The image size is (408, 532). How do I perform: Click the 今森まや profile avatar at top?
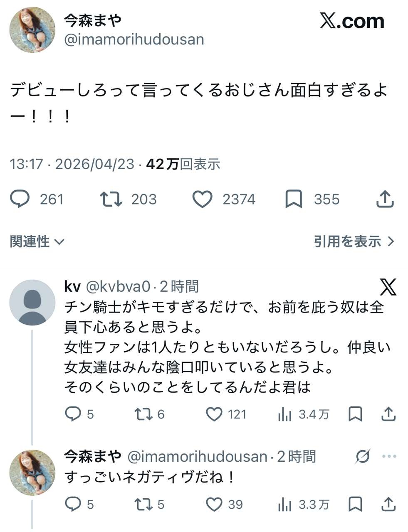pyautogui.click(x=32, y=30)
